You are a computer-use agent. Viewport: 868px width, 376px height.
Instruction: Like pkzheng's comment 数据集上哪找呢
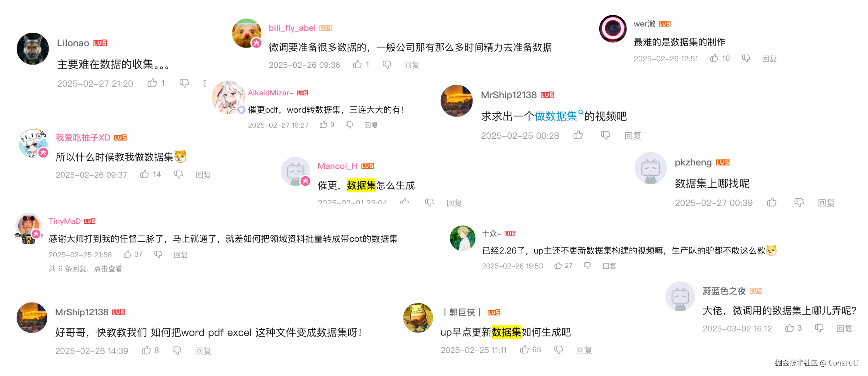(772, 202)
